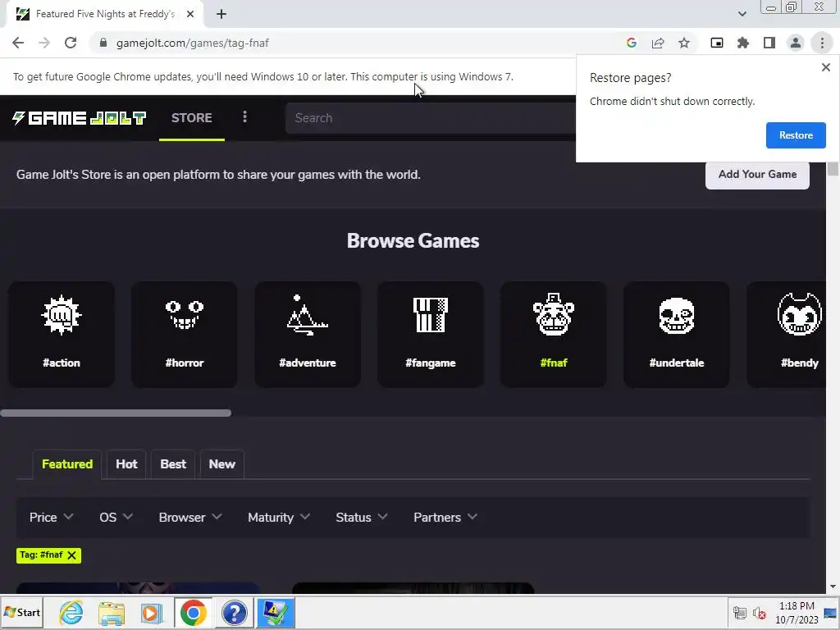The image size is (840, 630).
Task: Click the taskbar clock showing 1:18 PM
Action: pos(797,613)
